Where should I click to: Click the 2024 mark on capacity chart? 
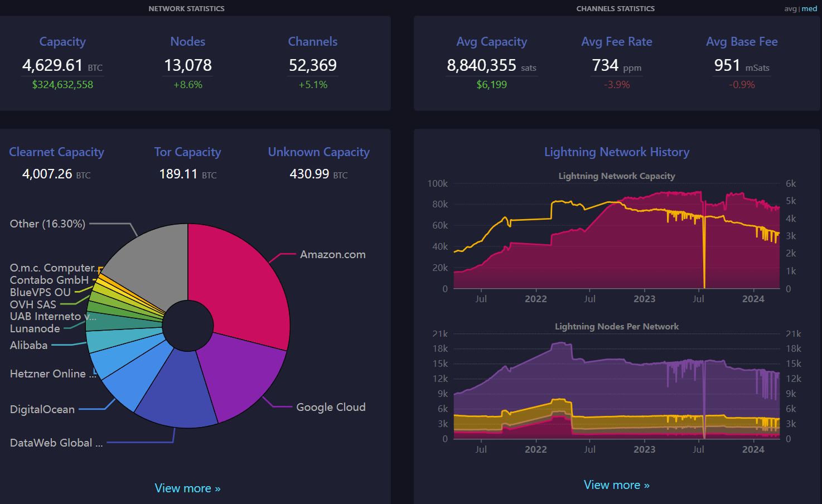[753, 299]
